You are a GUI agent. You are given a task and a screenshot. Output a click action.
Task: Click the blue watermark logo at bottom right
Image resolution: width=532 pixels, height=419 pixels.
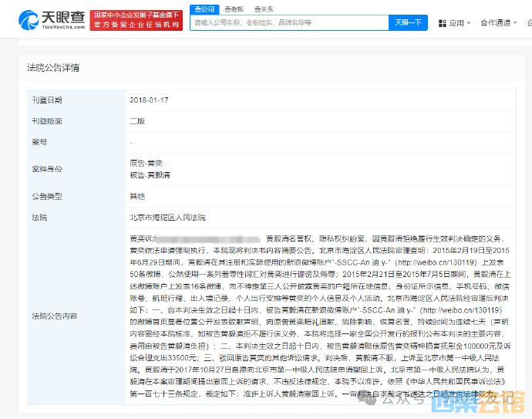478,401
